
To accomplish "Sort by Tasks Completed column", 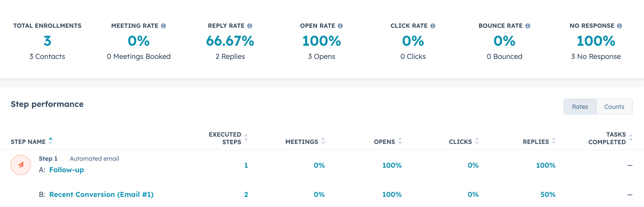I will [x=607, y=138].
